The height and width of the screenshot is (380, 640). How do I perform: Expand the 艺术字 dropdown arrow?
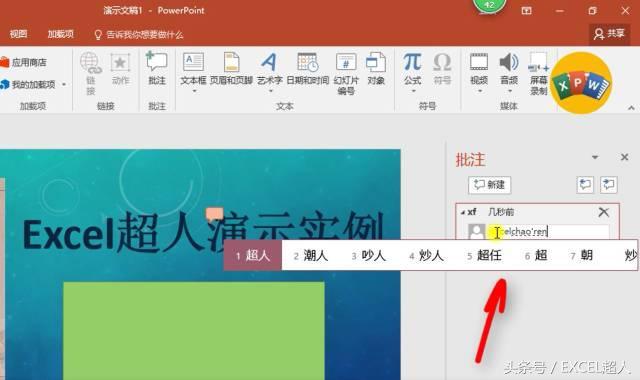point(270,91)
